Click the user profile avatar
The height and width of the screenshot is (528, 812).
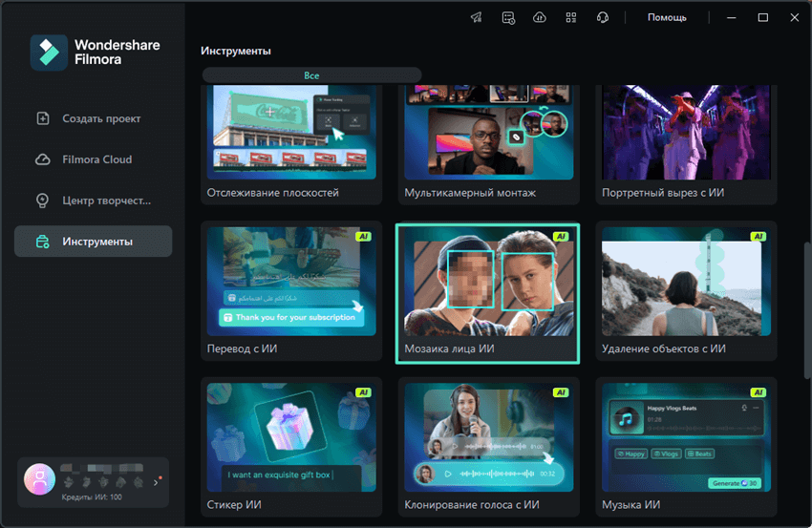point(39,479)
